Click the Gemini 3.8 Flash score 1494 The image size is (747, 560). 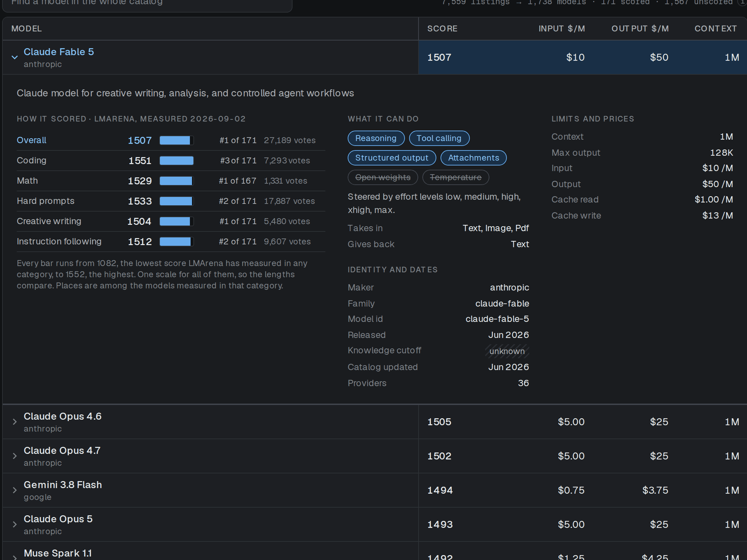pos(440,490)
